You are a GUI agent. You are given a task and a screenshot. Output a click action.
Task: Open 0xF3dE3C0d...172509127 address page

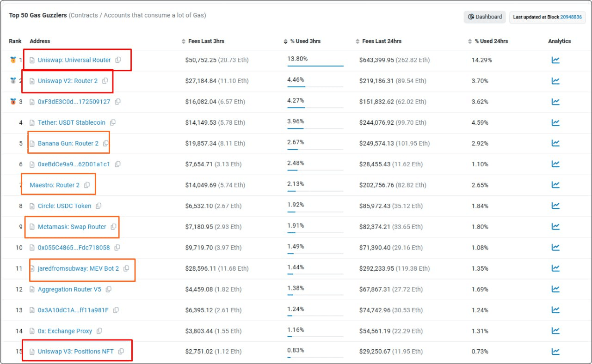(74, 102)
